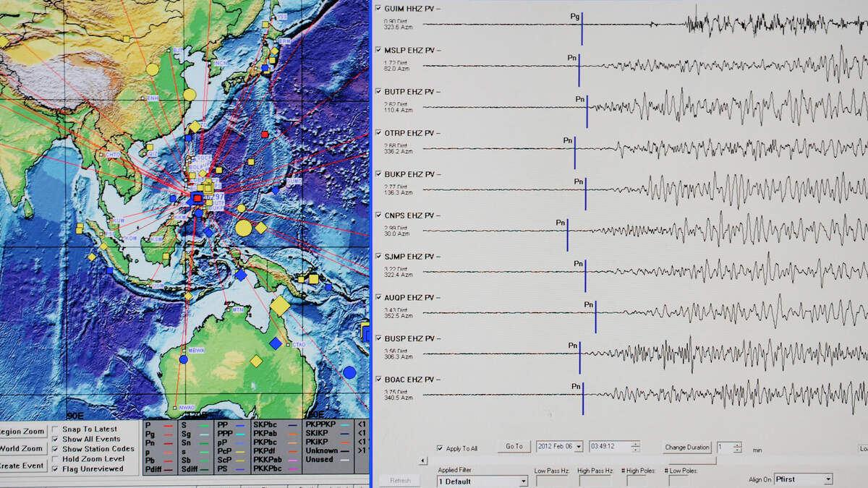Viewport: 868px width, 488px height.
Task: Uncheck the GUIM HHZ station checkbox
Action: pos(378,8)
